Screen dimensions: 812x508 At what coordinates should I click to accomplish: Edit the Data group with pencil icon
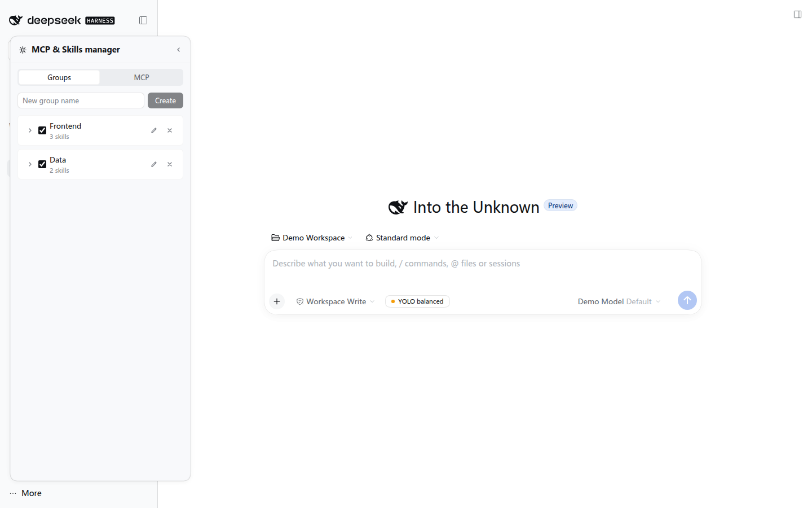(x=154, y=164)
